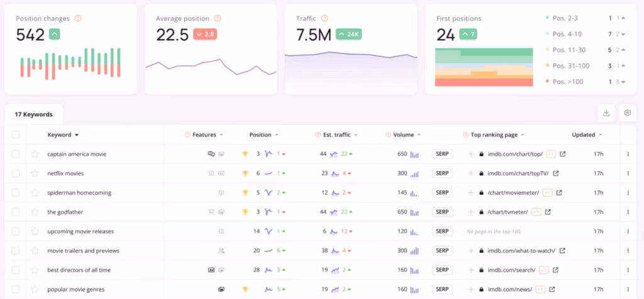
Task: Favorite the godfather keyword with star
Action: tap(35, 212)
